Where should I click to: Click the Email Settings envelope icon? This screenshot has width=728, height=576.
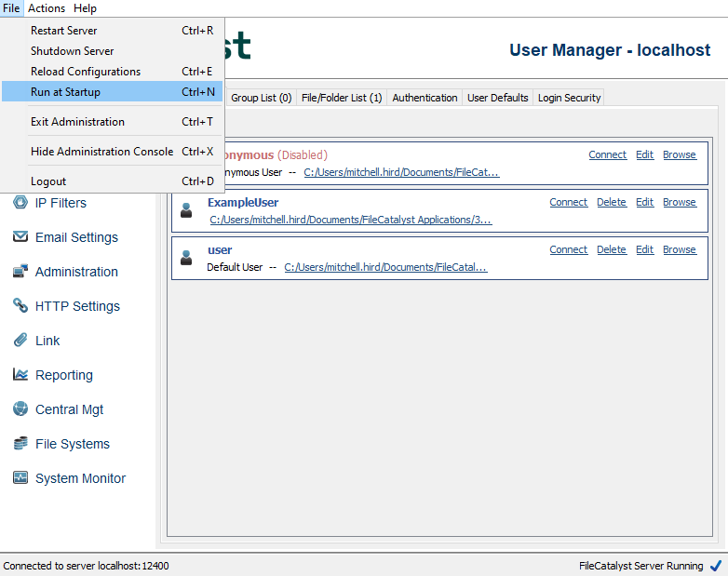[20, 236]
